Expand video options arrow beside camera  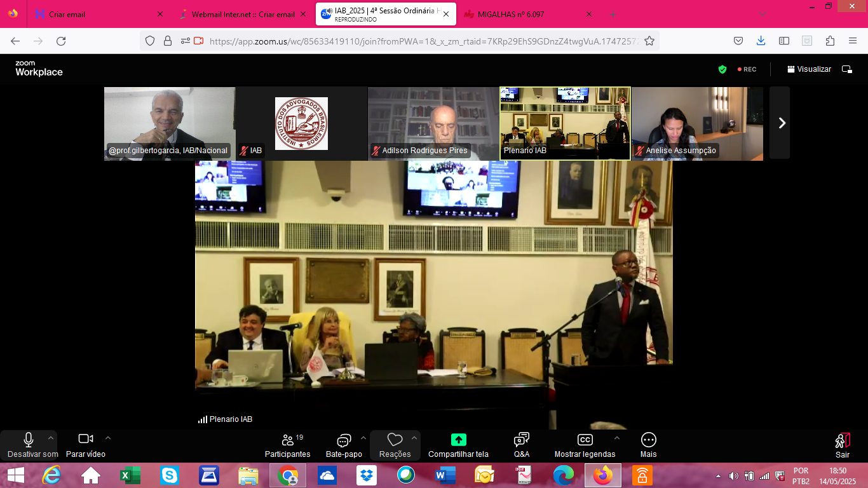coord(108,438)
